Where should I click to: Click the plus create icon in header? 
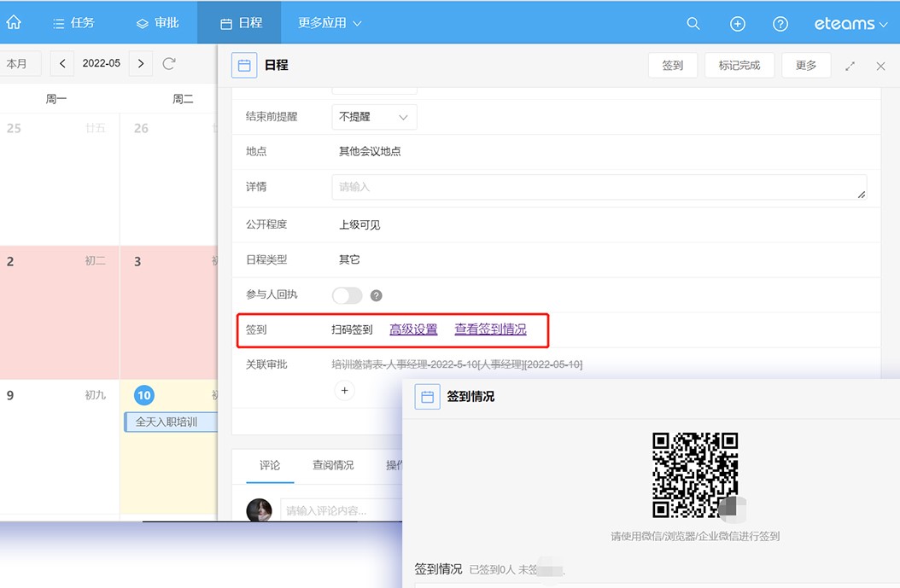coord(738,24)
